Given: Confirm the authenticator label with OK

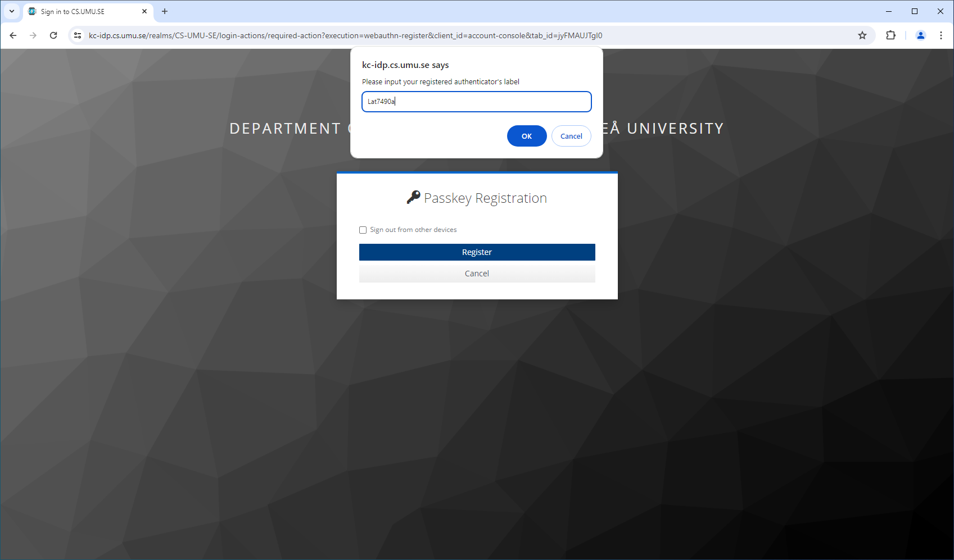Looking at the screenshot, I should [526, 136].
